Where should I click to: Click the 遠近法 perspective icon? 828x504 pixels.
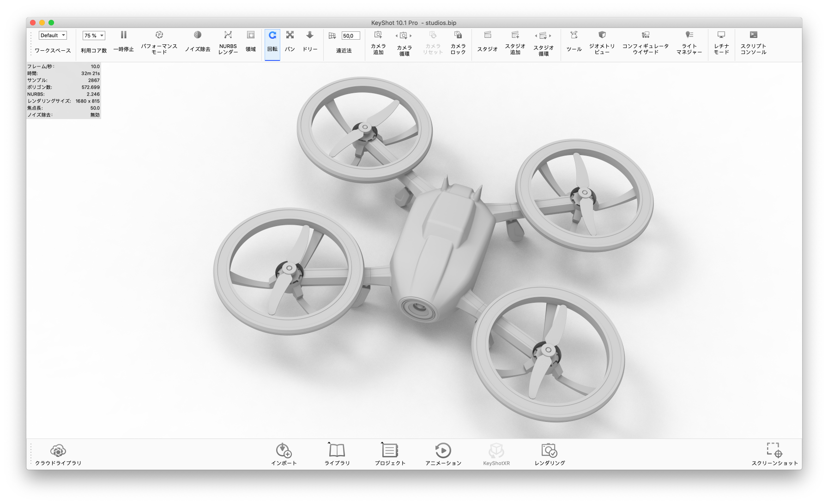point(332,36)
